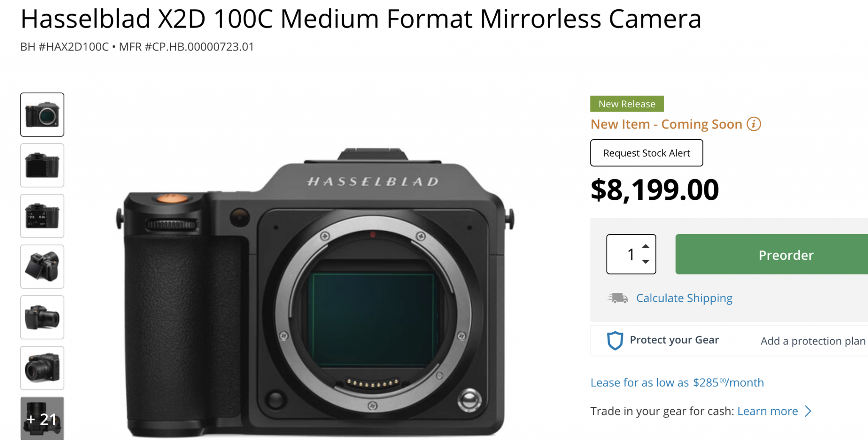
Task: Select the quantity input field
Action: (x=630, y=254)
